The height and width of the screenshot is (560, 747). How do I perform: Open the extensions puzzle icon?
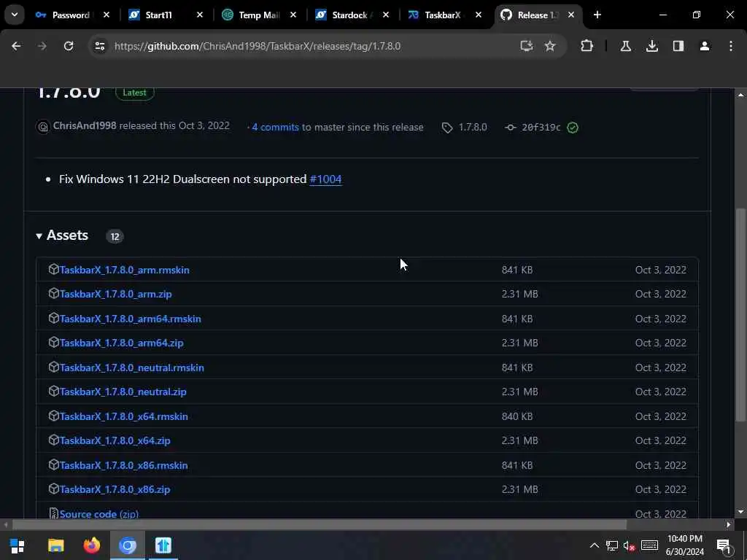click(587, 46)
